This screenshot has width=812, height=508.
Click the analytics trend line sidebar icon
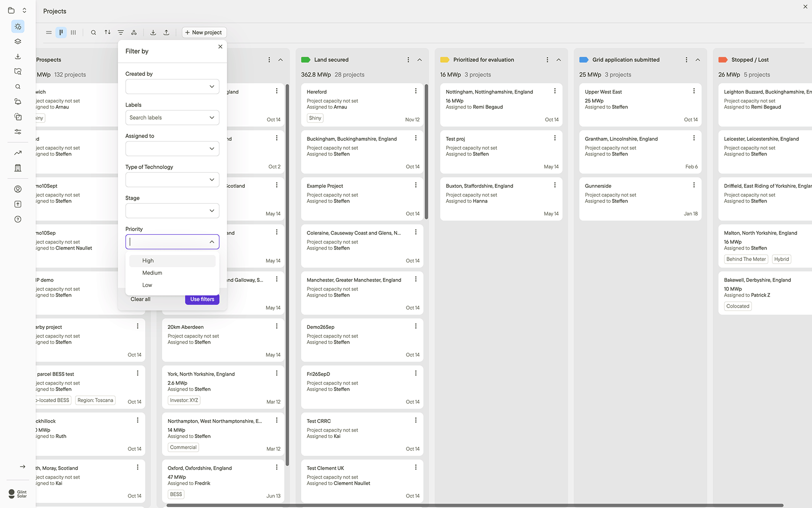pyautogui.click(x=18, y=153)
